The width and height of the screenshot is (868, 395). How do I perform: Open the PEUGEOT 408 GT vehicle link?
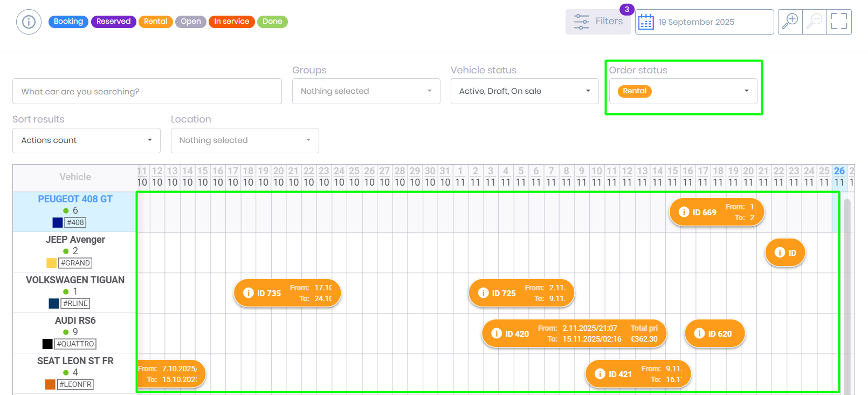coord(75,199)
